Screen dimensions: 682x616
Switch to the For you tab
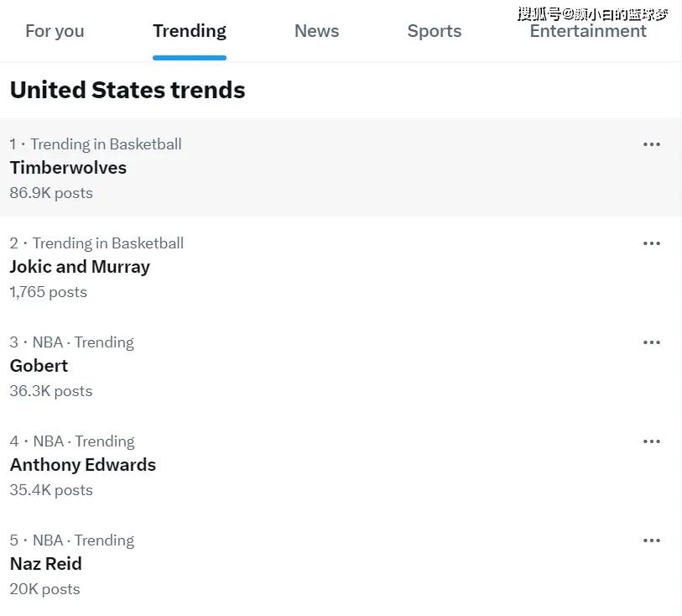tap(55, 31)
